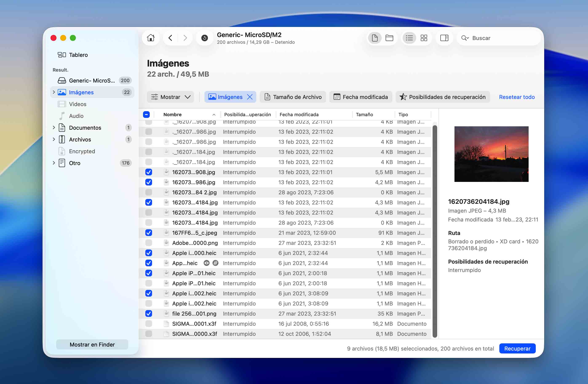This screenshot has width=588, height=384.
Task: Switch to folder view icon
Action: [389, 38]
